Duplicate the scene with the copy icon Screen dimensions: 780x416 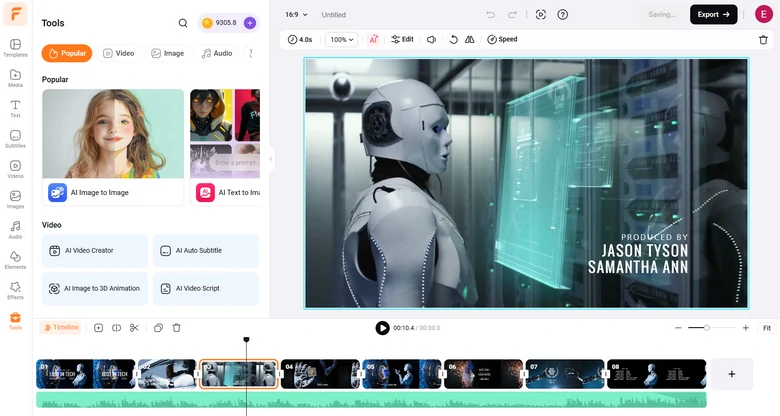158,327
